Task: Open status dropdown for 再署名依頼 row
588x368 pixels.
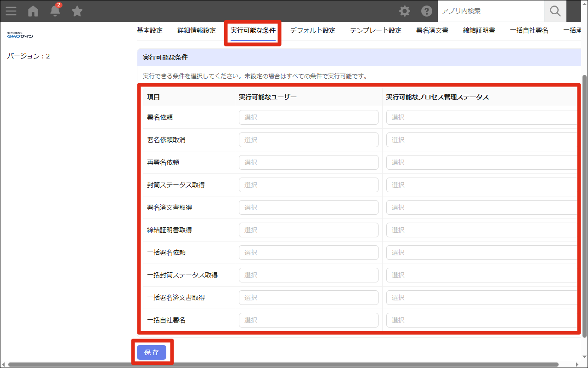Action: point(481,162)
